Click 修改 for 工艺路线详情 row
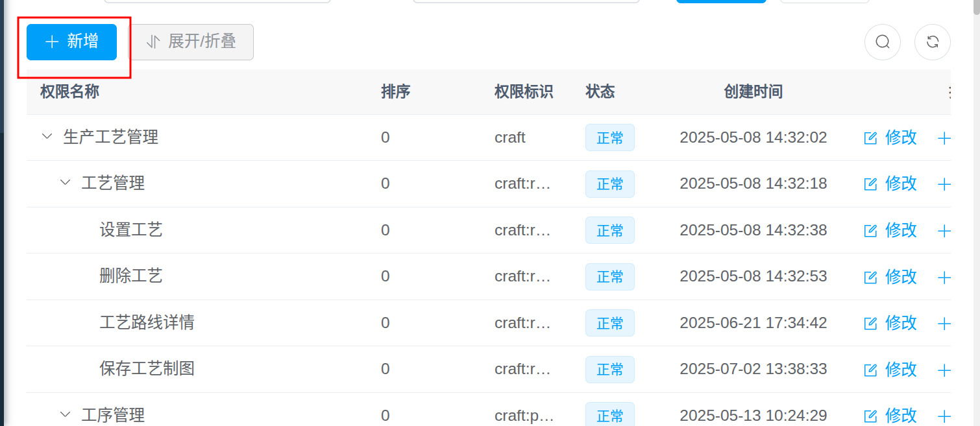This screenshot has width=980, height=426. click(x=890, y=323)
